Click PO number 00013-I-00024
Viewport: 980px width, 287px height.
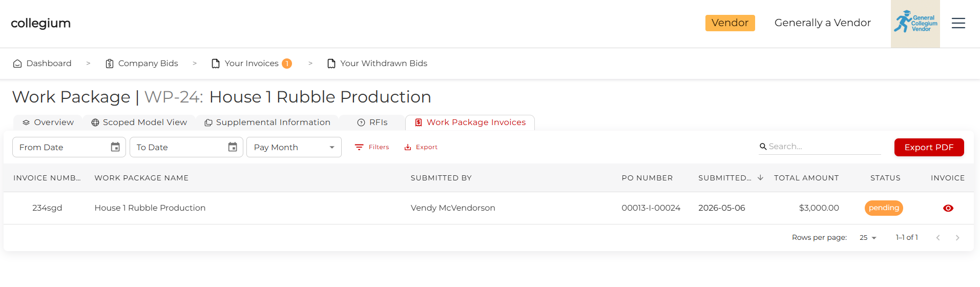[x=651, y=208]
